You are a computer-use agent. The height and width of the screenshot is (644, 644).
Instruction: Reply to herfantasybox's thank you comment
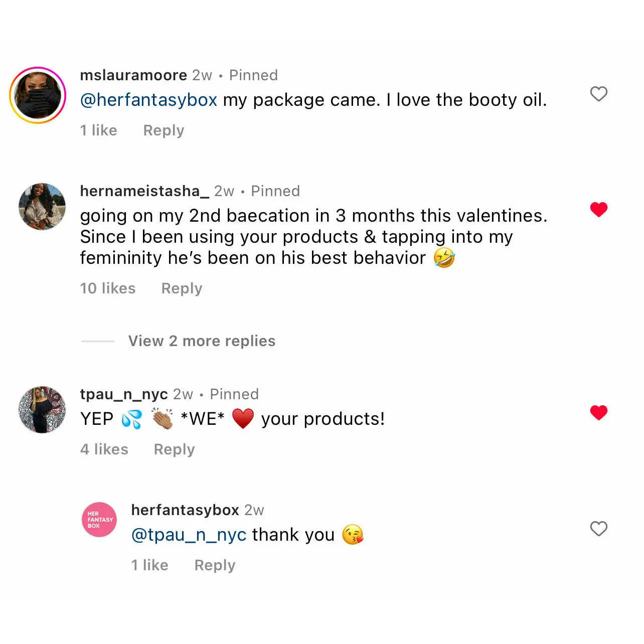[215, 565]
